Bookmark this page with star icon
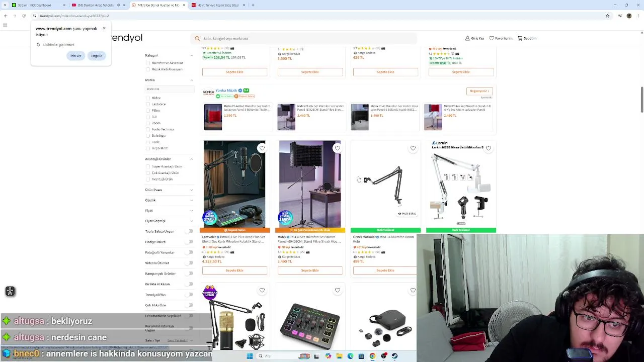Image resolution: width=644 pixels, height=362 pixels. pyautogui.click(x=607, y=16)
